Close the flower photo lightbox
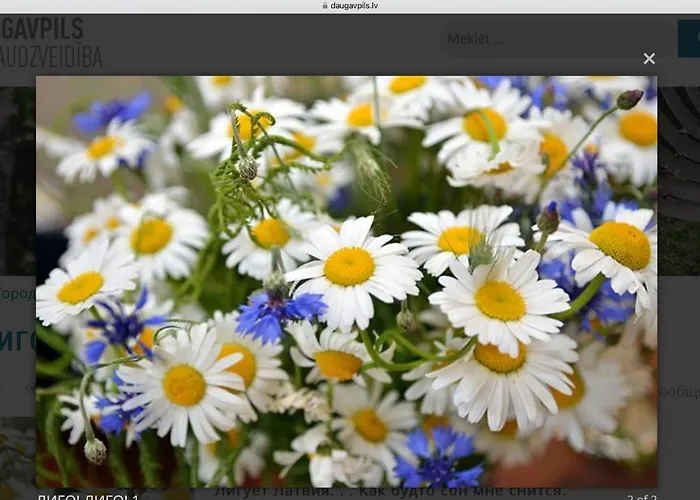 pos(649,58)
